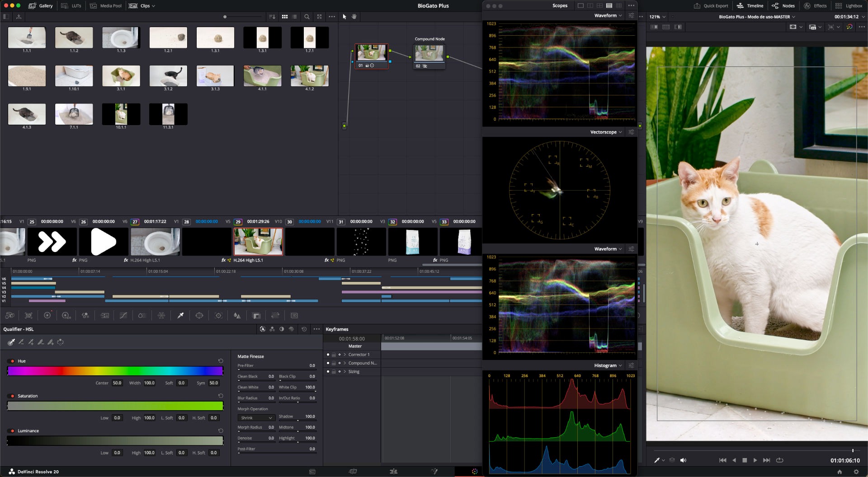Viewport: 868px width, 477px height.
Task: Open the Shrink morph operation dropdown
Action: click(256, 418)
